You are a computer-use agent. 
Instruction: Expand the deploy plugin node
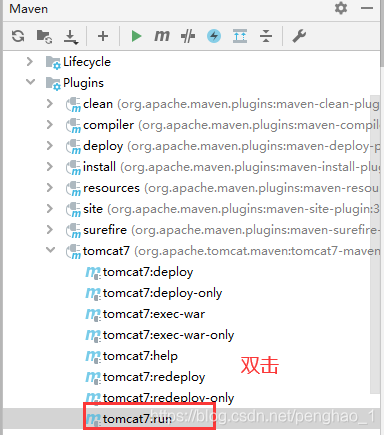pyautogui.click(x=50, y=146)
